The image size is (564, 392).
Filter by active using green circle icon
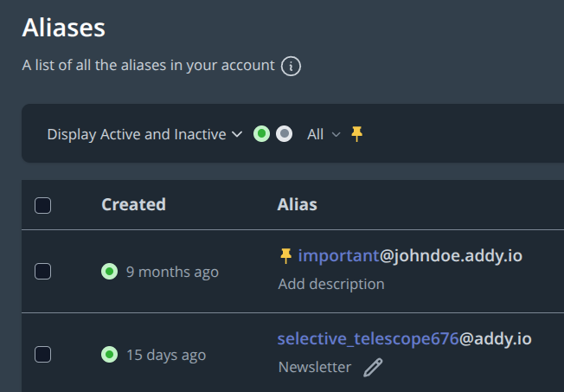[x=261, y=134]
